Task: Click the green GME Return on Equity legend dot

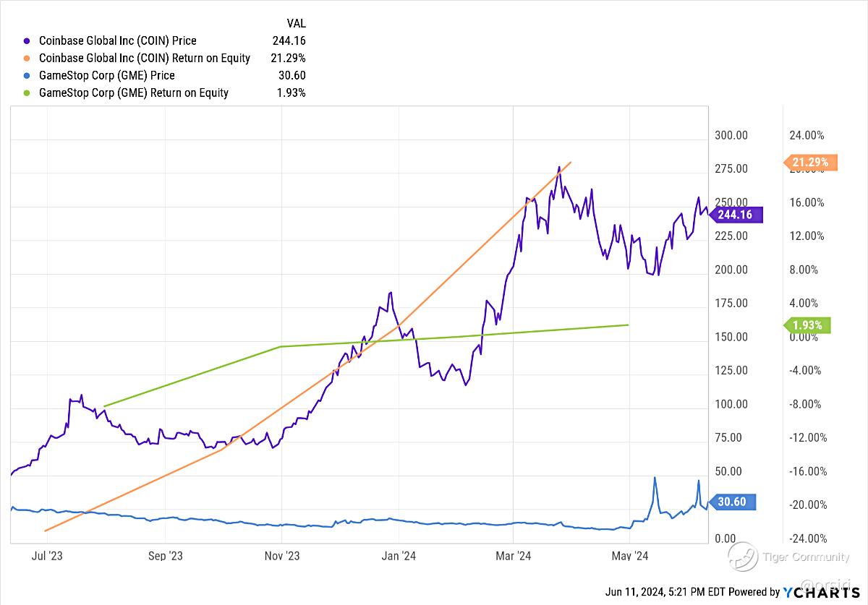Action: 27,93
